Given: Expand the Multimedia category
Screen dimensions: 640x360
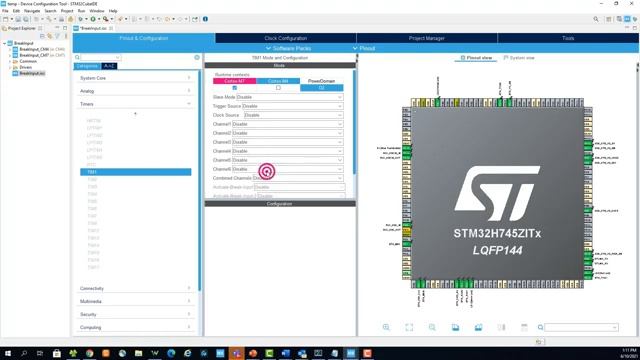Looking at the screenshot, I should (x=136, y=301).
